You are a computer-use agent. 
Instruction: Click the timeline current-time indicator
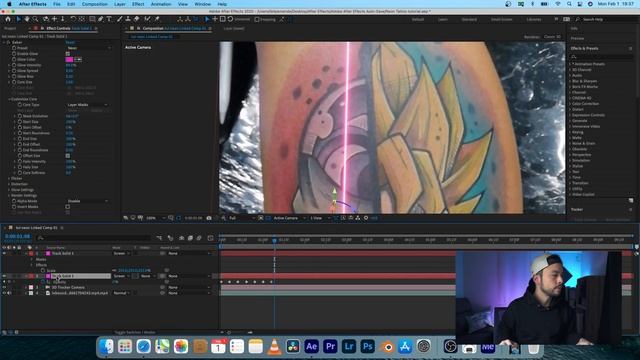pos(274,240)
